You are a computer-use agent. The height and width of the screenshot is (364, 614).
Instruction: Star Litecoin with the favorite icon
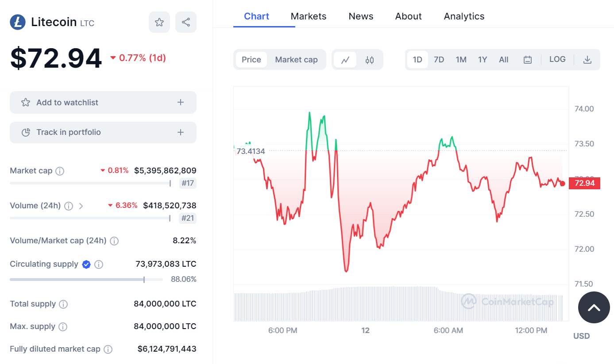[159, 22]
